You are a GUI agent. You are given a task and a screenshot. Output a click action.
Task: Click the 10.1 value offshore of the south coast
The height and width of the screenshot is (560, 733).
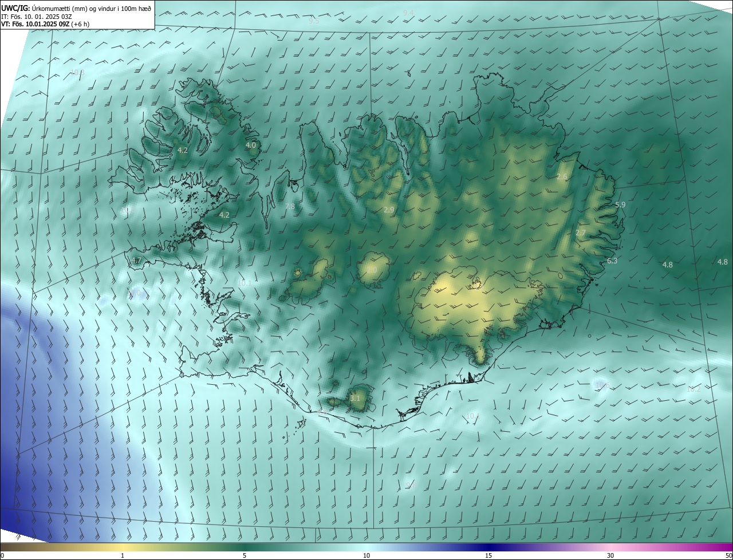[x=472, y=416]
